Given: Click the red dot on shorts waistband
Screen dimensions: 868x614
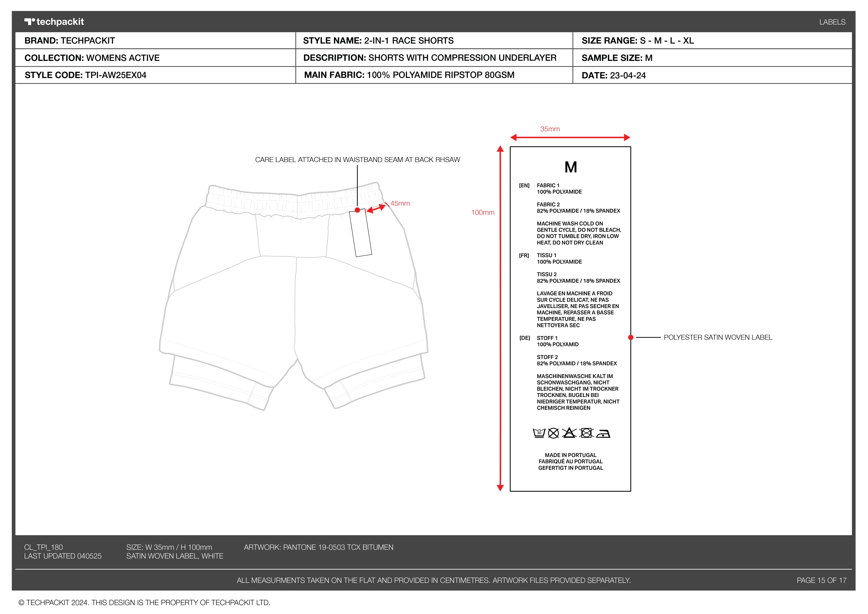Looking at the screenshot, I should click(357, 210).
